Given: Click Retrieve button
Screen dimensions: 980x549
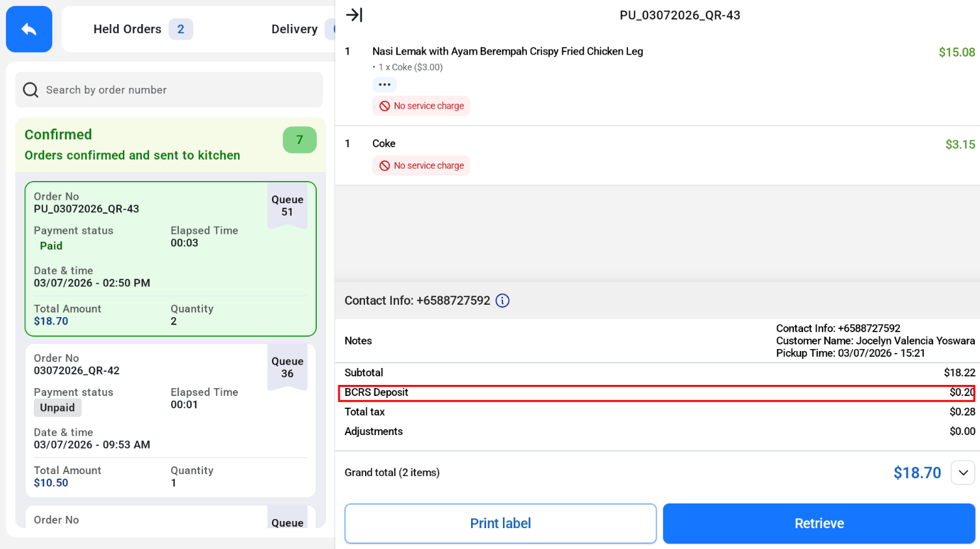Looking at the screenshot, I should click(x=819, y=524).
